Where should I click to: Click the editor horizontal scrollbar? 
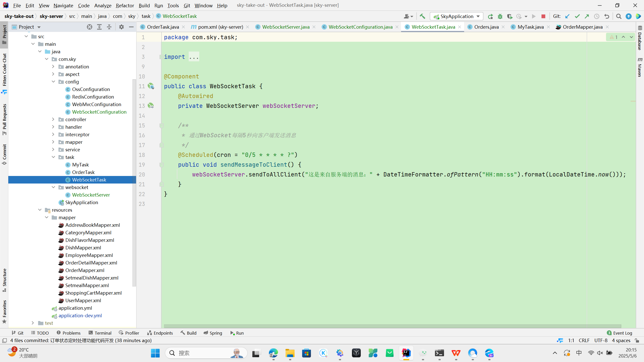[x=392, y=326]
